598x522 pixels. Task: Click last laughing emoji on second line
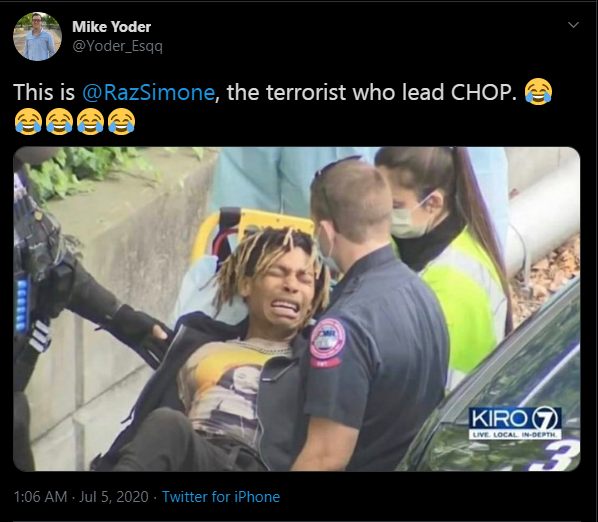click(x=121, y=122)
